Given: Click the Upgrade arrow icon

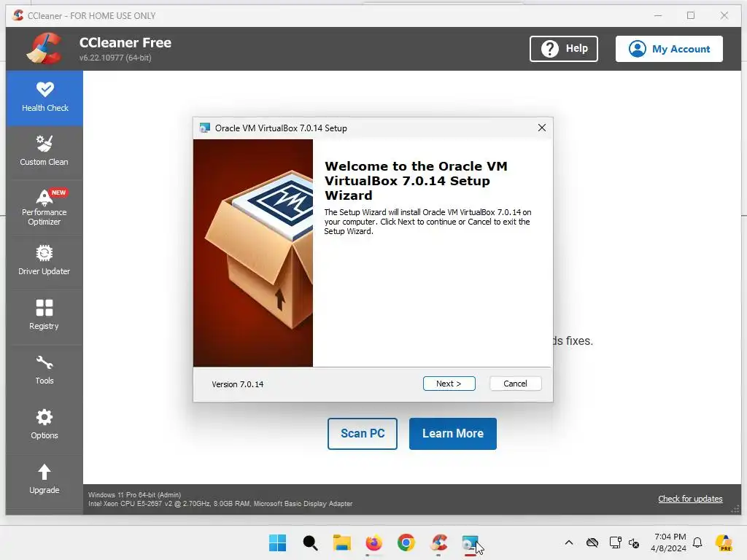Looking at the screenshot, I should (x=44, y=472).
